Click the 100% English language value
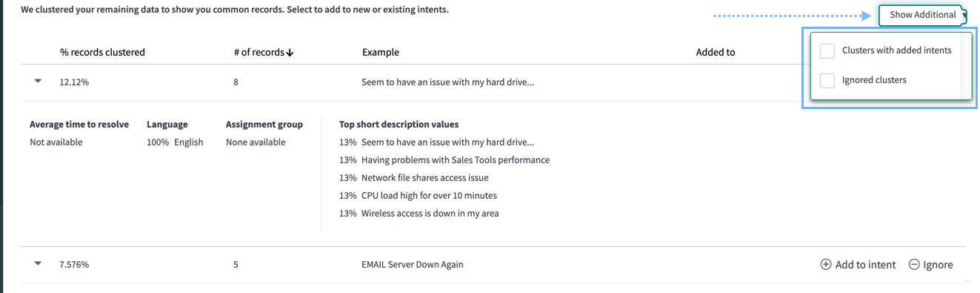 pyautogui.click(x=175, y=142)
